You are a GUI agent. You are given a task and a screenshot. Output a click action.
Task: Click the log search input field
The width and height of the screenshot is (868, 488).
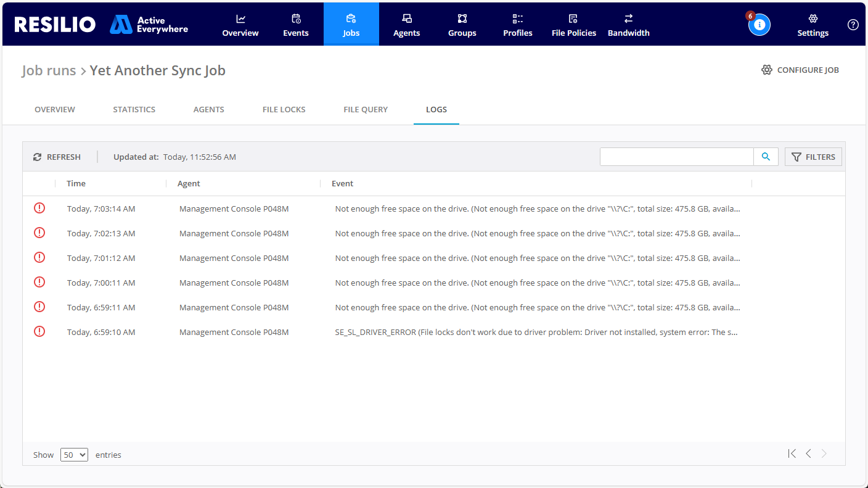tap(676, 157)
